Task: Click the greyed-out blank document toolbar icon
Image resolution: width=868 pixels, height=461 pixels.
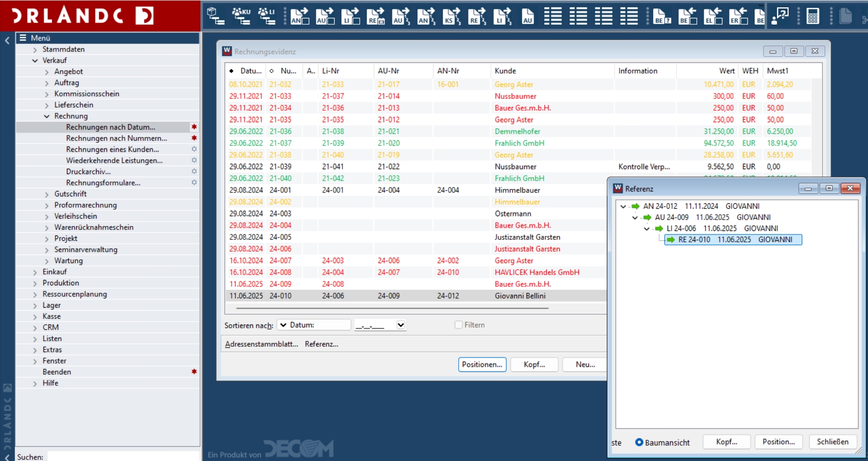Action: [845, 16]
